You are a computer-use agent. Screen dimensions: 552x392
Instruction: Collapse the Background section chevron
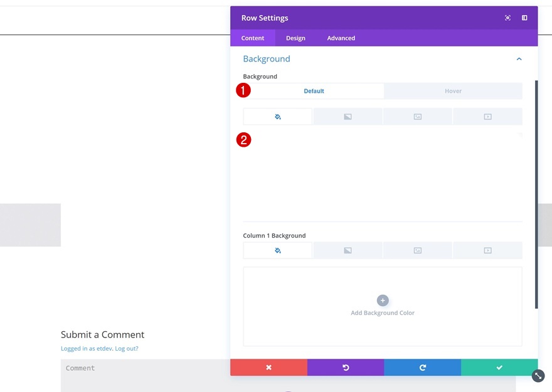pos(519,59)
